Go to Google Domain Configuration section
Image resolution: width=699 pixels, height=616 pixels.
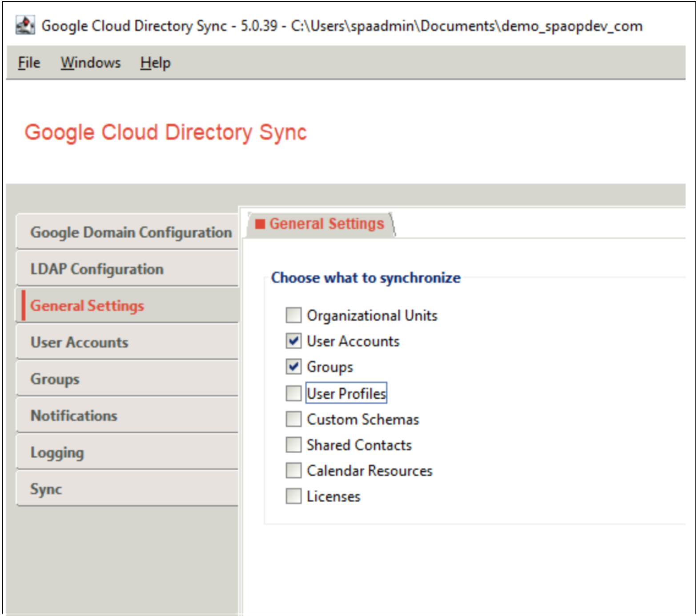(130, 232)
